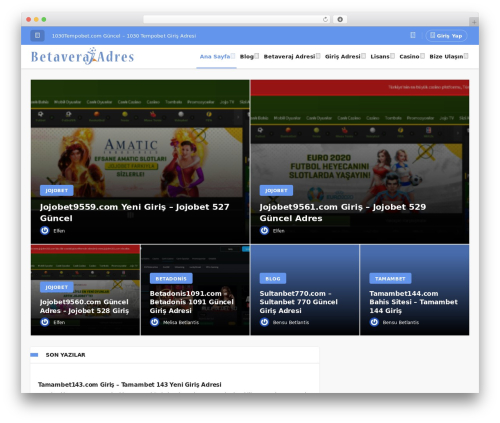This screenshot has width=500, height=423.
Task: Click the Giriş Yap login button
Action: [x=446, y=36]
